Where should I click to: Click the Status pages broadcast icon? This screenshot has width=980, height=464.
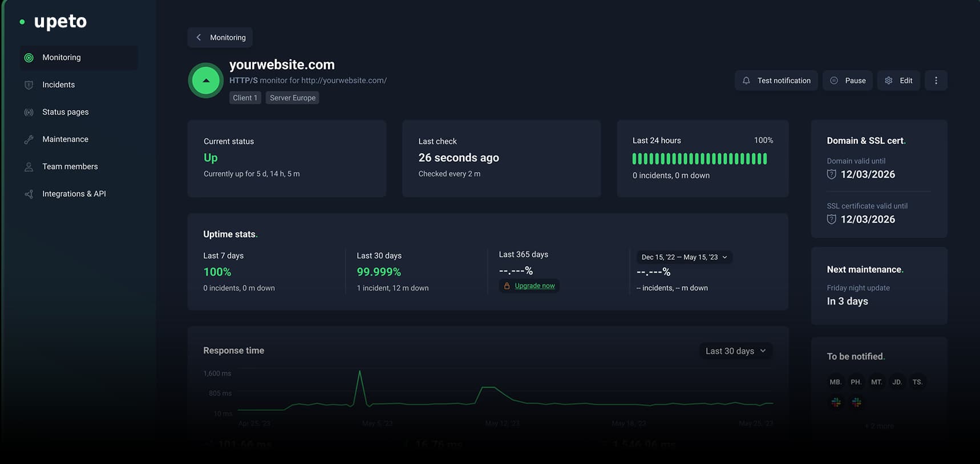pos(29,112)
